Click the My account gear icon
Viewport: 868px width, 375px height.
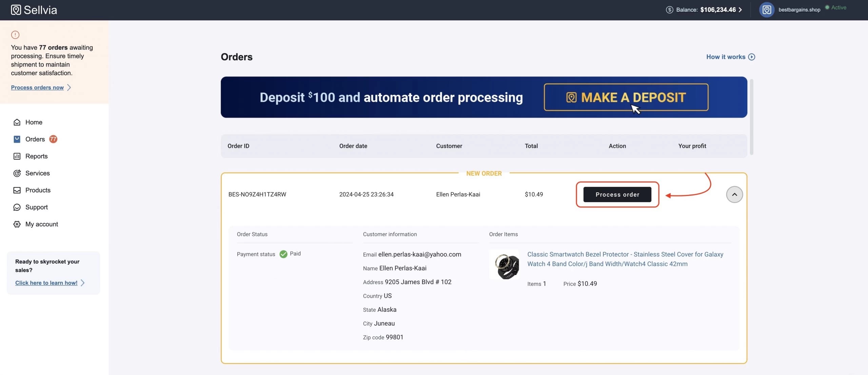tap(17, 224)
